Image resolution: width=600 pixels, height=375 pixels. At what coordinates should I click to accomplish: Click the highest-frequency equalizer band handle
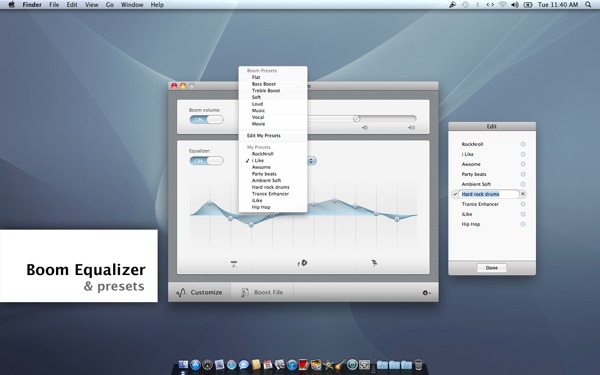click(397, 219)
